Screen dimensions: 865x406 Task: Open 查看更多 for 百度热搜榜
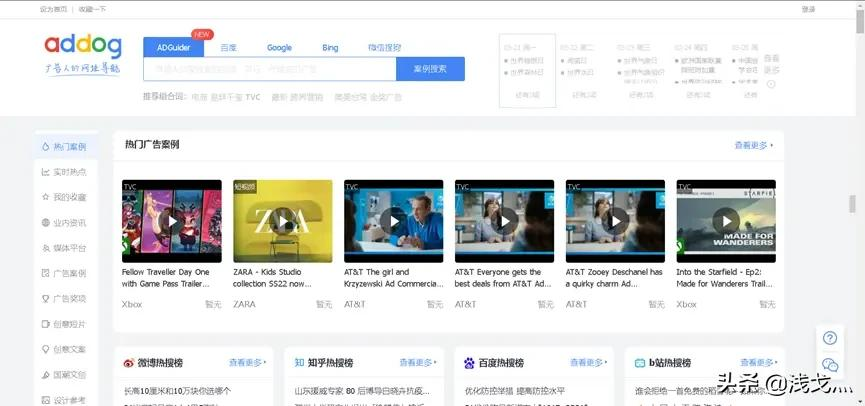(589, 363)
